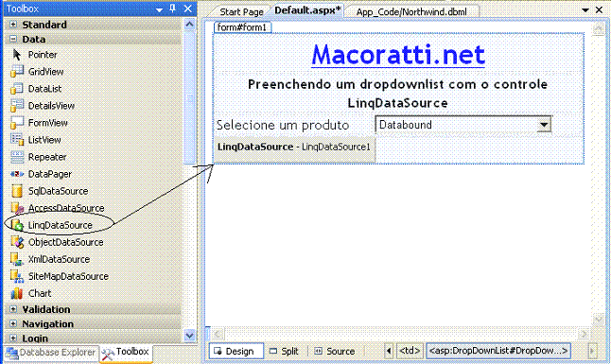Image resolution: width=611 pixels, height=364 pixels.
Task: Select the <td> tag navigator button
Action: (x=410, y=351)
